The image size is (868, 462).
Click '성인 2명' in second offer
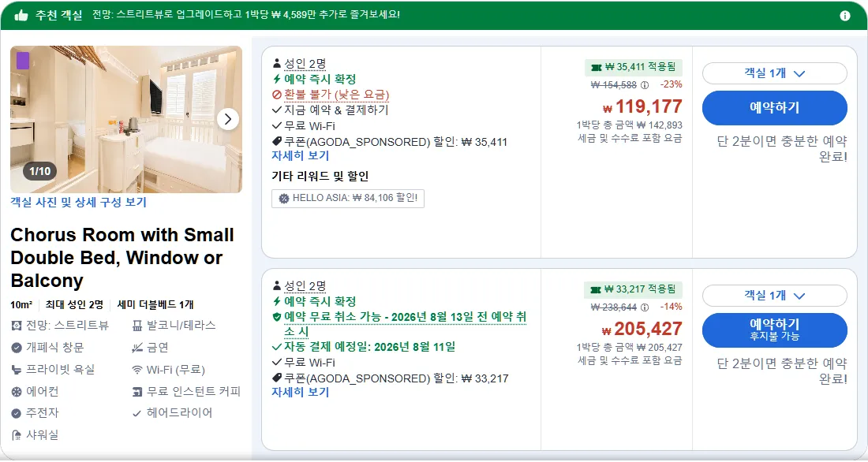(x=305, y=286)
